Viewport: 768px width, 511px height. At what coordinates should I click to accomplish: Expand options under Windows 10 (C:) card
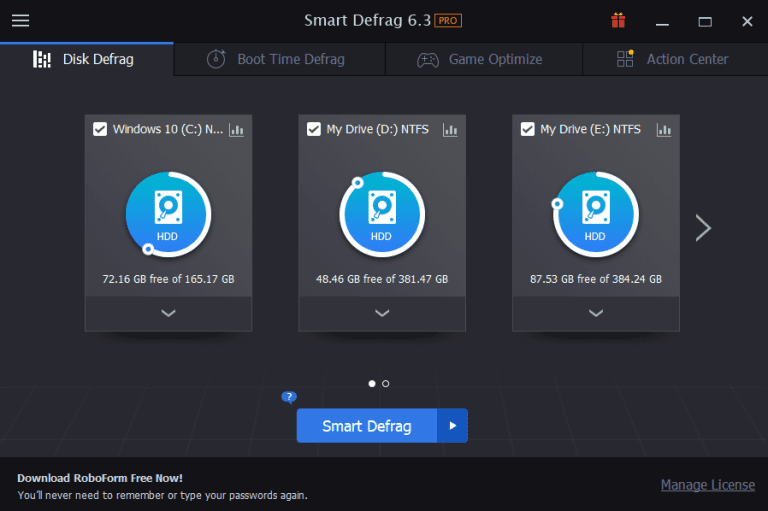coord(168,313)
